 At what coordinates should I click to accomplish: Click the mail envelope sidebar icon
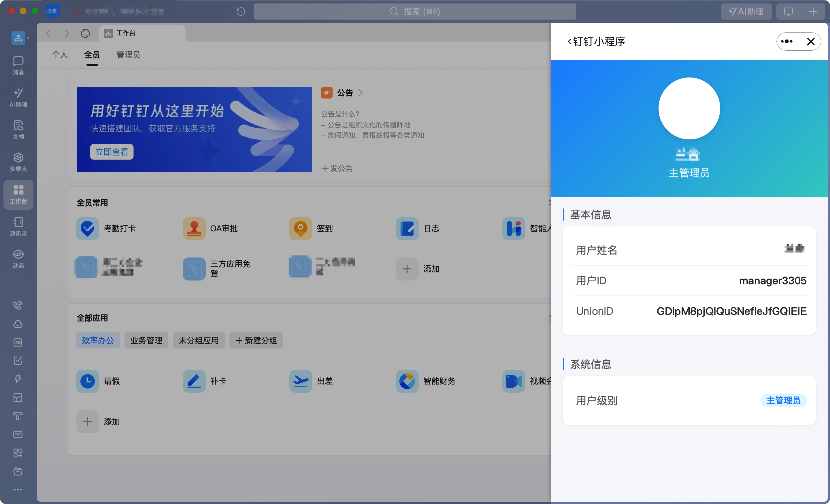pyautogui.click(x=18, y=434)
